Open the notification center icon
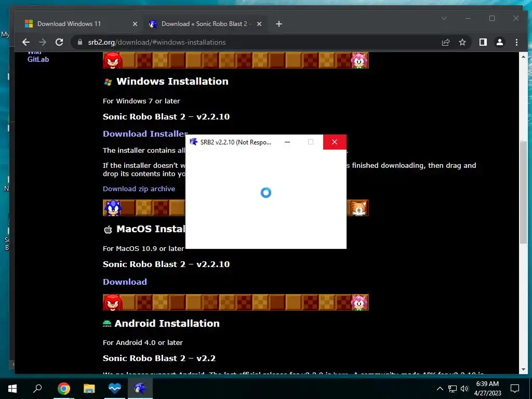532x399 pixels. 515,389
